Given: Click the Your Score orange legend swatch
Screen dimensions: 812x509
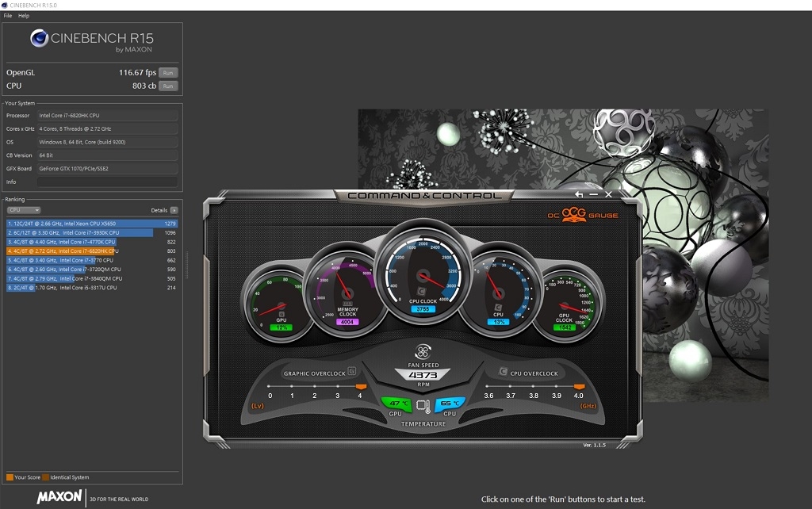Looking at the screenshot, I should pyautogui.click(x=10, y=477).
